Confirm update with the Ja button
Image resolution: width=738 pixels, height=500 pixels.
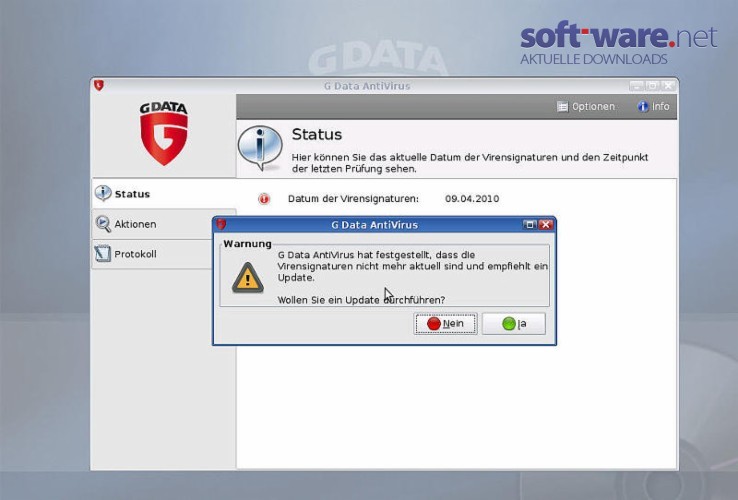click(514, 323)
